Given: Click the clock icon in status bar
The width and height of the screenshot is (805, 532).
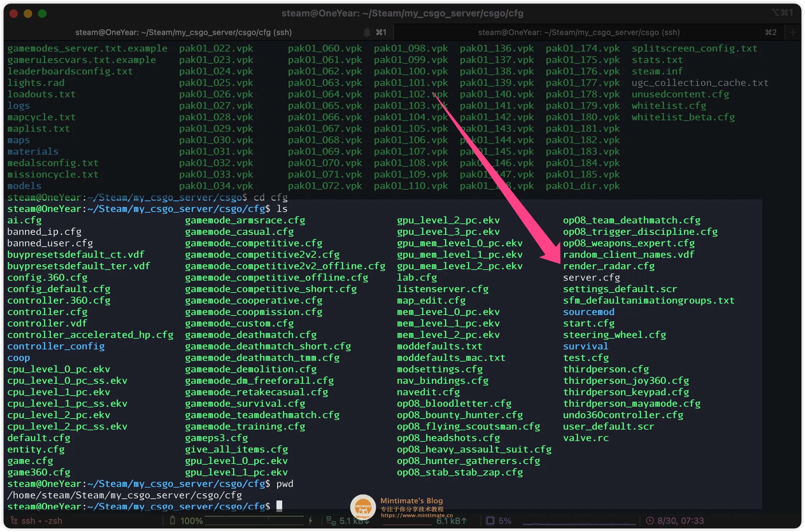Looking at the screenshot, I should (x=650, y=521).
